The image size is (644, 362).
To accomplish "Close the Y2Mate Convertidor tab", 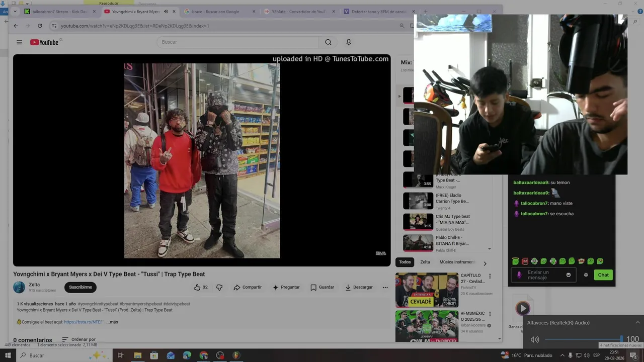I will [334, 12].
